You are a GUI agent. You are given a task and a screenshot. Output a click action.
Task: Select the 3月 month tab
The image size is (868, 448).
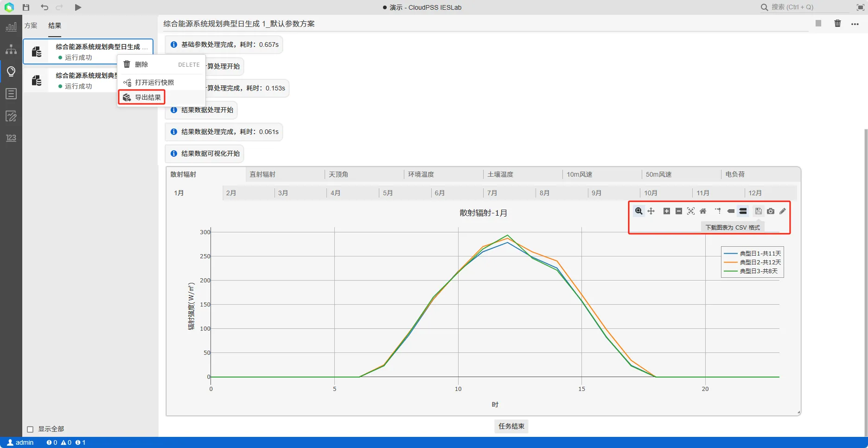click(301, 193)
